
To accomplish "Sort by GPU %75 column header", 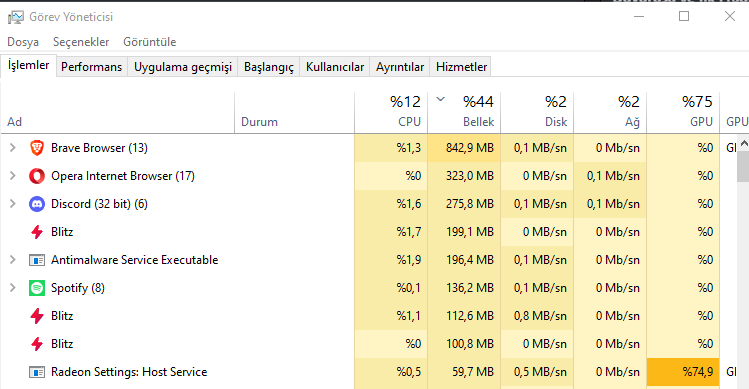I will 683,113.
